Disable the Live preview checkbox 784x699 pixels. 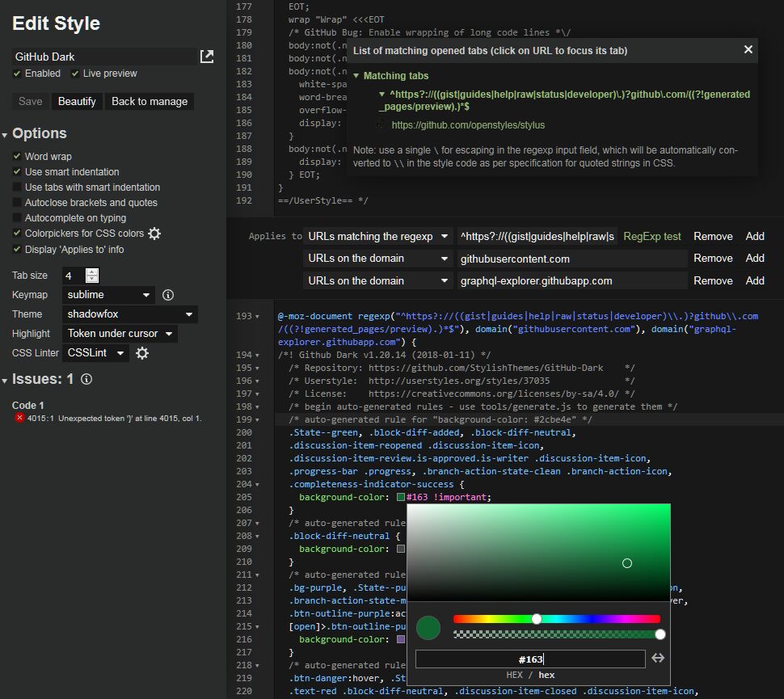[x=75, y=74]
